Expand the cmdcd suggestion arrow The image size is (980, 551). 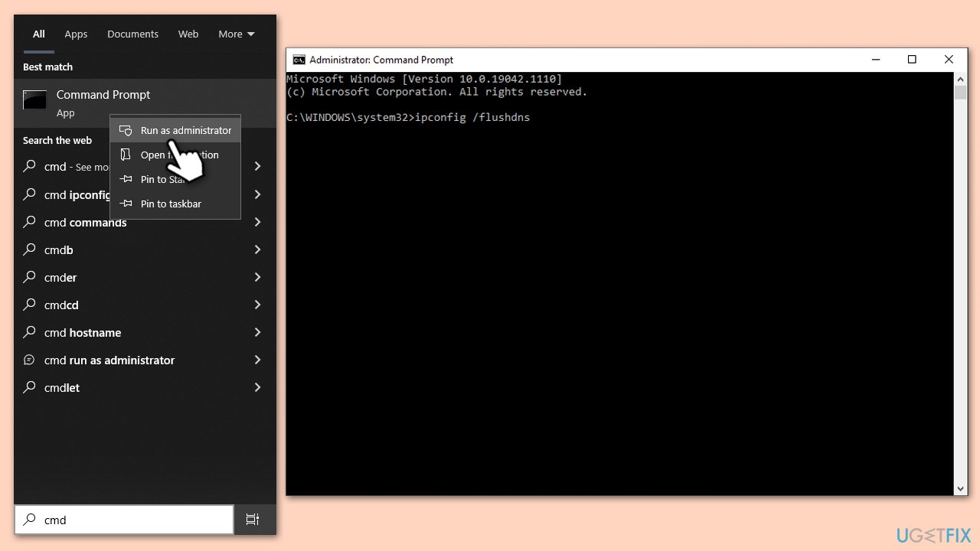pos(258,305)
